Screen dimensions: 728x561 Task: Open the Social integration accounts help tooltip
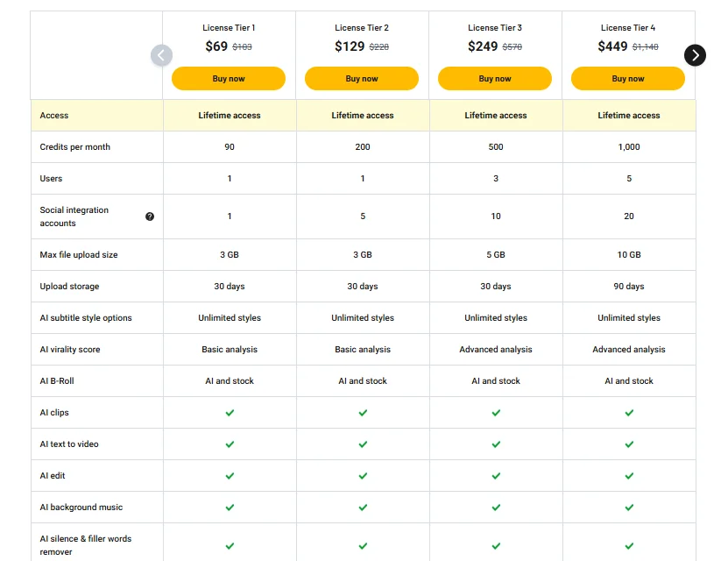pyautogui.click(x=150, y=217)
